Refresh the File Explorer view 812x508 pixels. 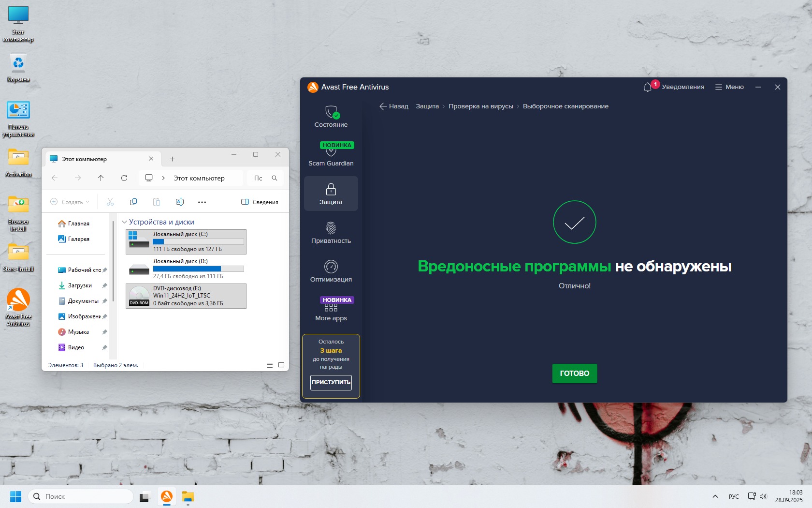[x=124, y=178]
